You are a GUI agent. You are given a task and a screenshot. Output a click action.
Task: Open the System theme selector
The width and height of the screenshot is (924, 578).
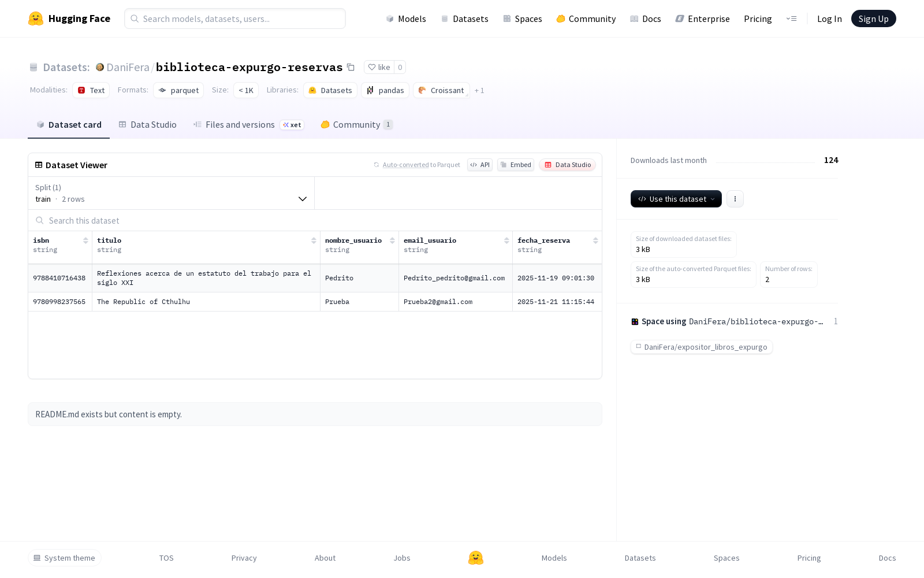click(x=65, y=558)
